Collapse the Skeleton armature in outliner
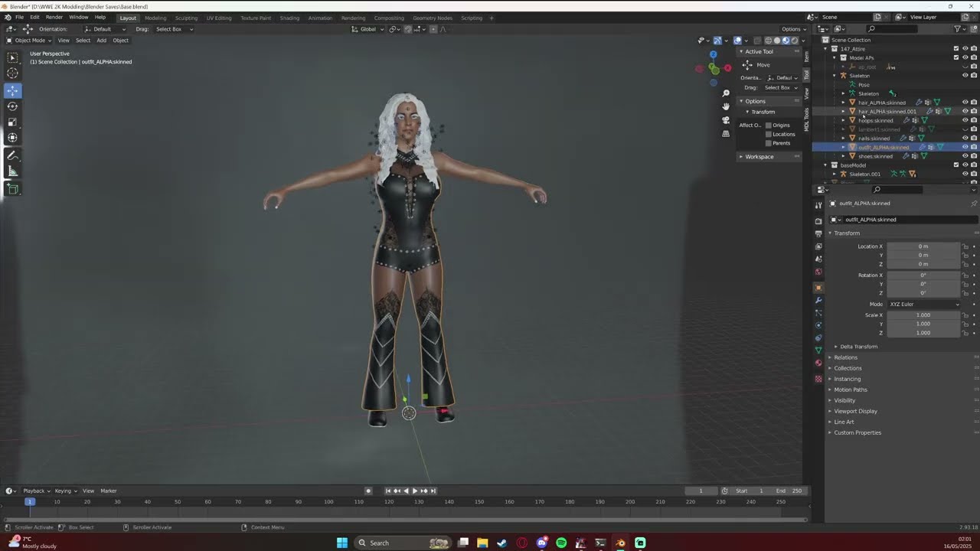Screen dimensions: 980x551 tap(835, 76)
